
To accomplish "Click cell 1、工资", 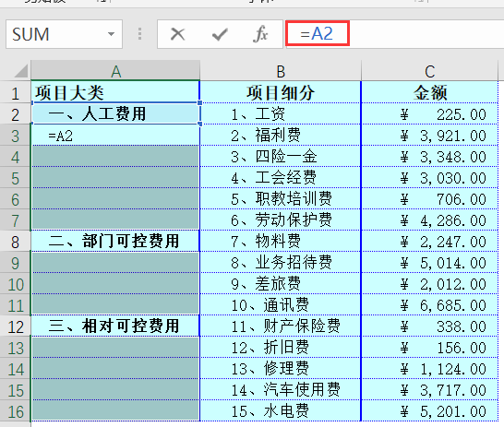I will (x=281, y=113).
